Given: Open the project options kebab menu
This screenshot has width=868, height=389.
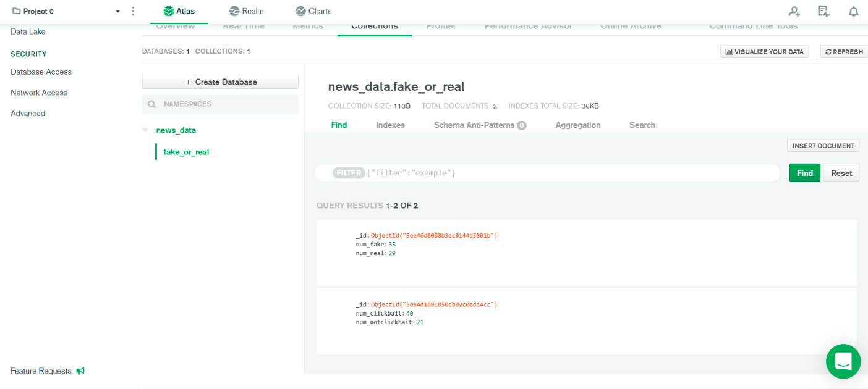Looking at the screenshot, I should (133, 11).
